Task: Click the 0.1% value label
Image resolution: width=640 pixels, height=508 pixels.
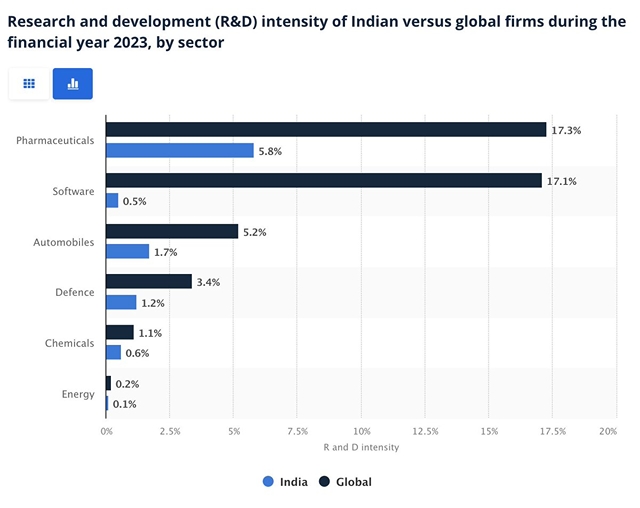Action: coord(124,404)
